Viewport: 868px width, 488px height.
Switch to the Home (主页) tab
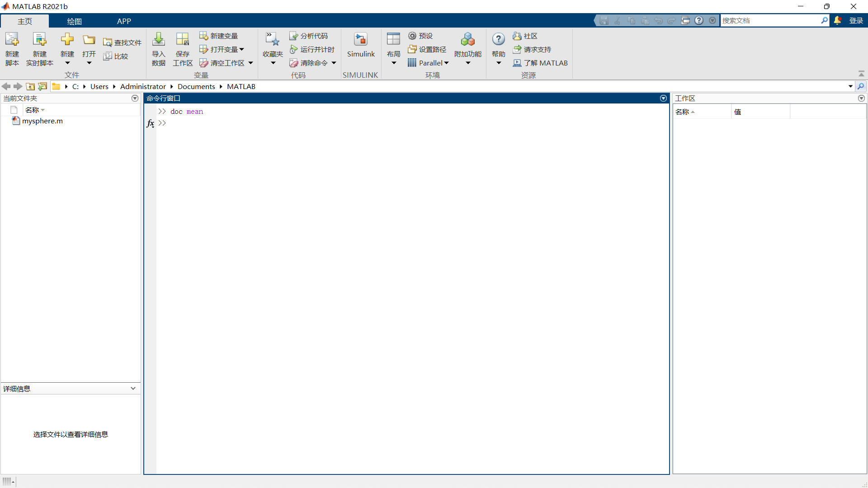(x=25, y=21)
